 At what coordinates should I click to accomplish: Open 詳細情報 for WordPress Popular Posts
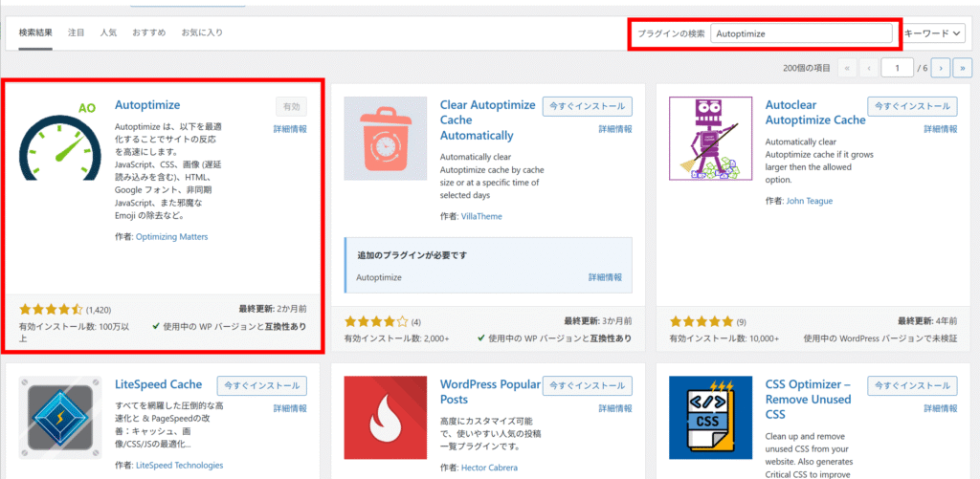[615, 408]
